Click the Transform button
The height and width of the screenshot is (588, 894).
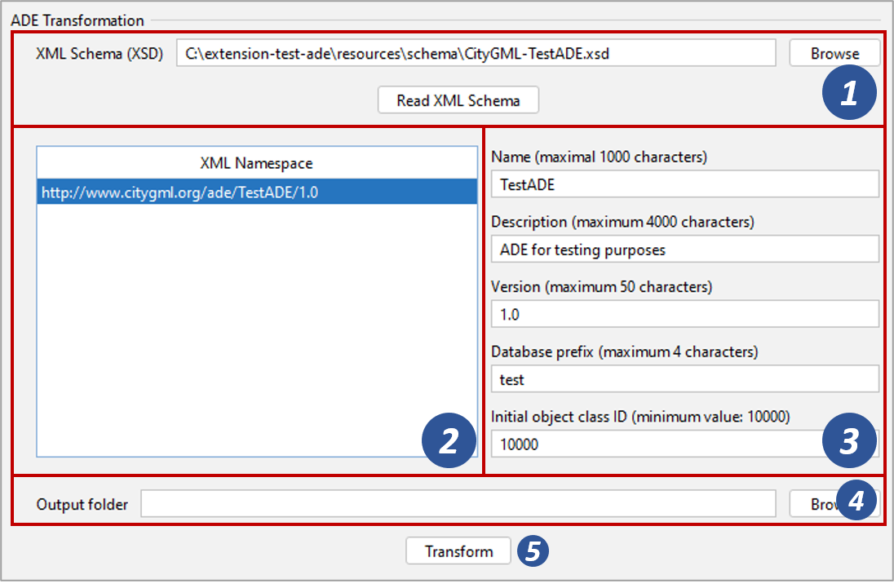(458, 551)
